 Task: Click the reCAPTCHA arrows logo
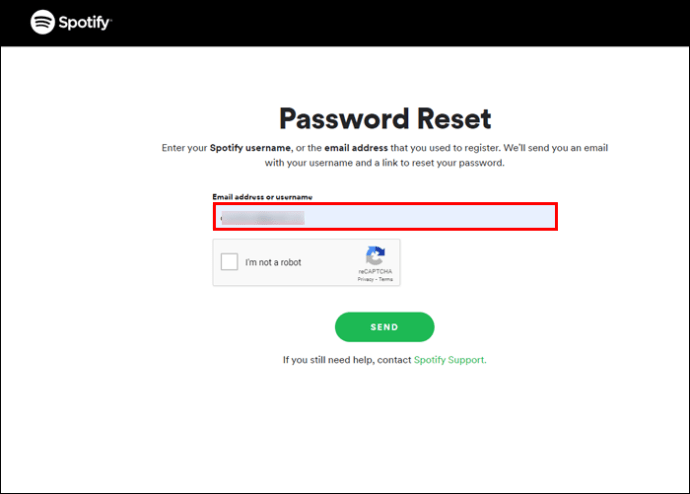point(375,256)
